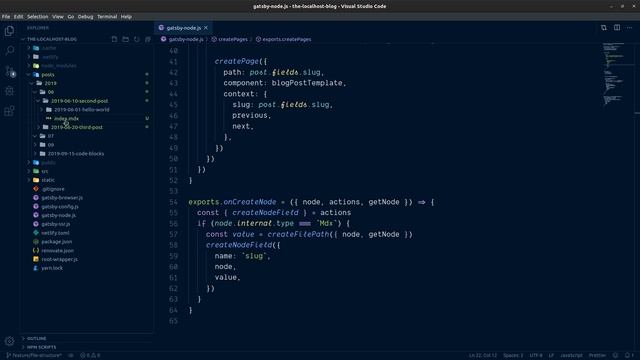
Task: Open root-wrapper.js file
Action: pyautogui.click(x=60, y=260)
